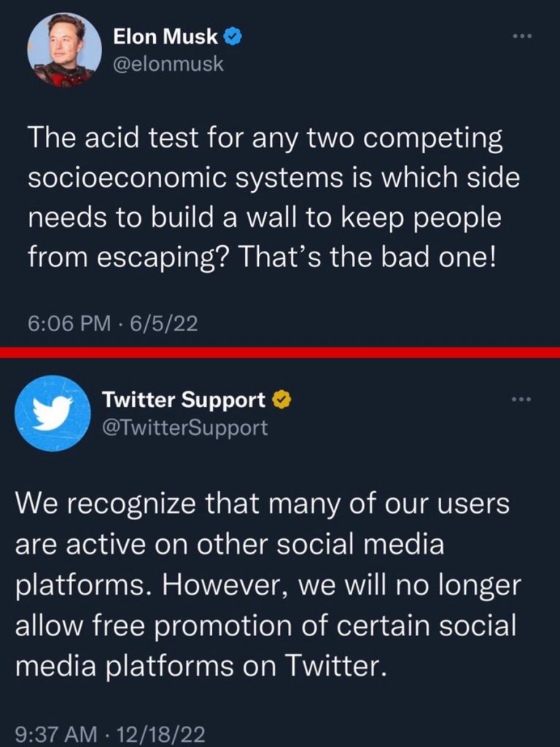Screen dimensions: 560x747
Task: Click Elon Musk's blue verified badge
Action: [233, 35]
